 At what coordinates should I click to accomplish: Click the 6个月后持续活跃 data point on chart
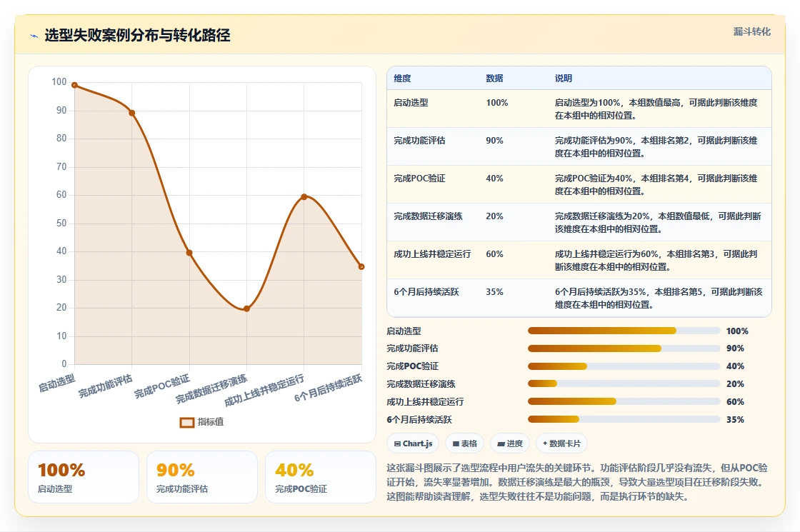point(361,267)
